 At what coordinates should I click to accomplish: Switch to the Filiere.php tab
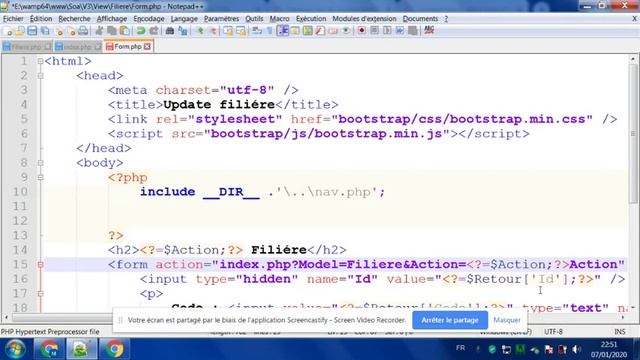27,47
